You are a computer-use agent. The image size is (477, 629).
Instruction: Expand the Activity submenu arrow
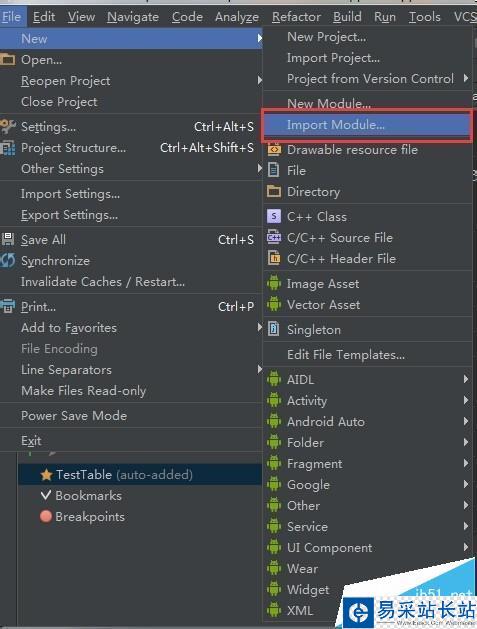[x=465, y=400]
